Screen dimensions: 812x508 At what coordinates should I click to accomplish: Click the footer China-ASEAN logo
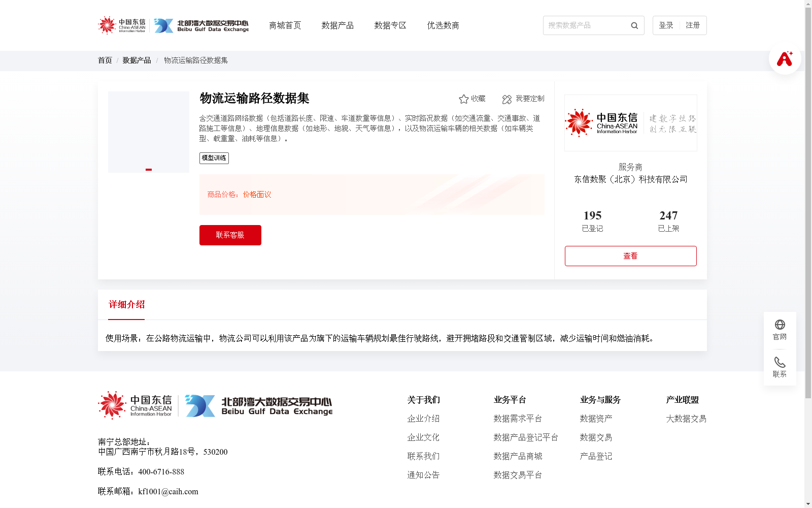coord(135,405)
